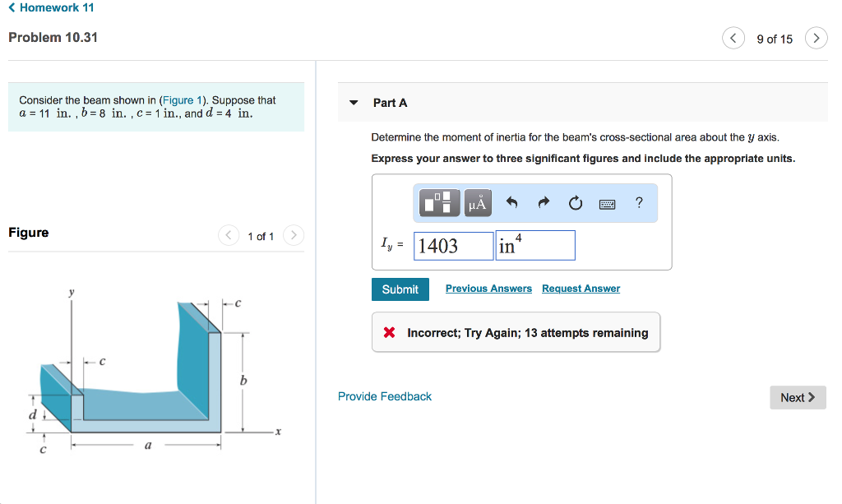
Task: Reset the answer using the refresh icon
Action: tap(575, 202)
